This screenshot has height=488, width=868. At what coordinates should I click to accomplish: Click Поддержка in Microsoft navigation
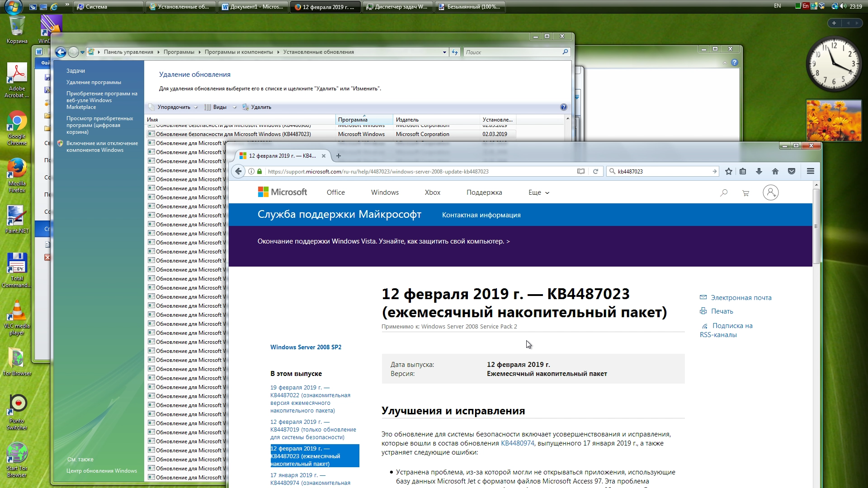pyautogui.click(x=484, y=192)
